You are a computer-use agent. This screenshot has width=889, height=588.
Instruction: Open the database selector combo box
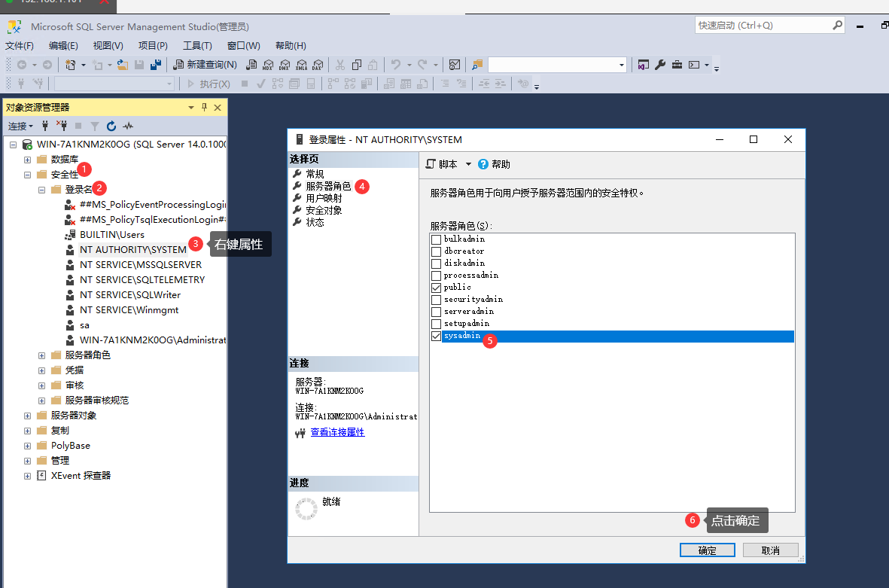(x=114, y=84)
